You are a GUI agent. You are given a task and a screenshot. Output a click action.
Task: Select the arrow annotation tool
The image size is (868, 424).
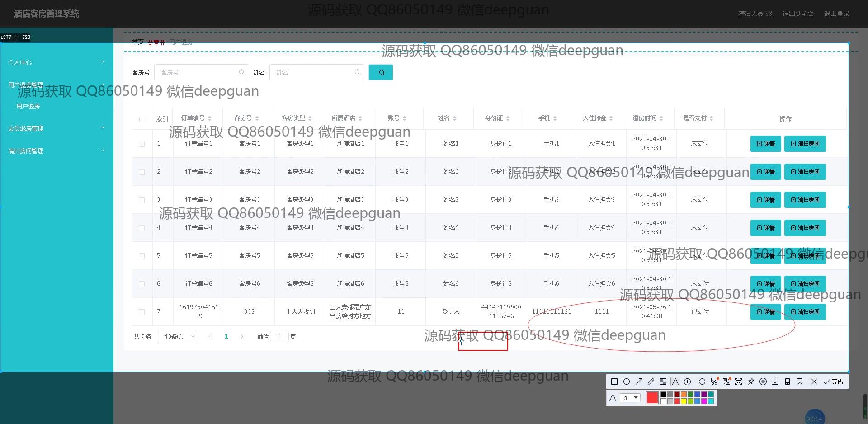(639, 382)
